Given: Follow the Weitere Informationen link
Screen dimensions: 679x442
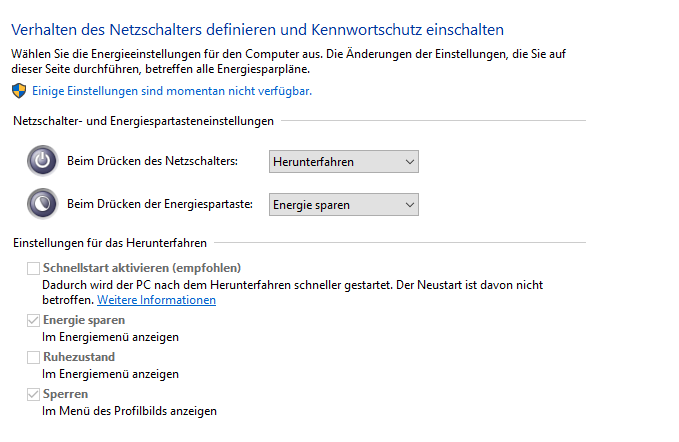Looking at the screenshot, I should [x=170, y=300].
